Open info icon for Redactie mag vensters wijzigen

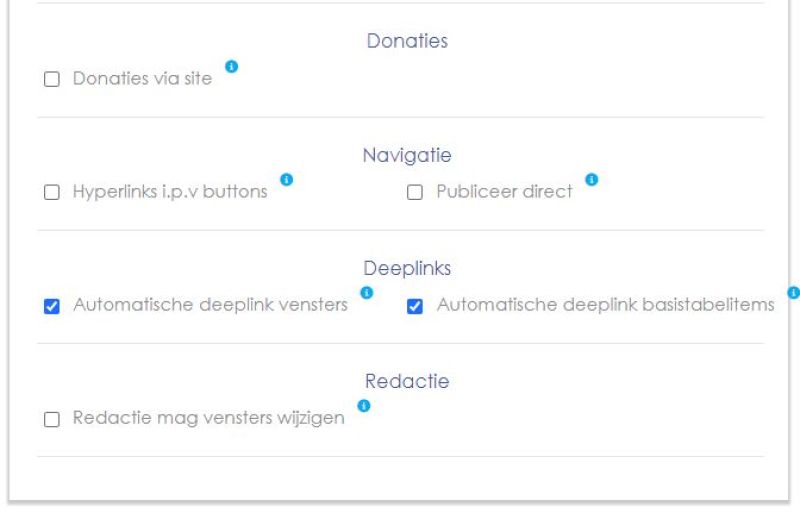pos(363,406)
